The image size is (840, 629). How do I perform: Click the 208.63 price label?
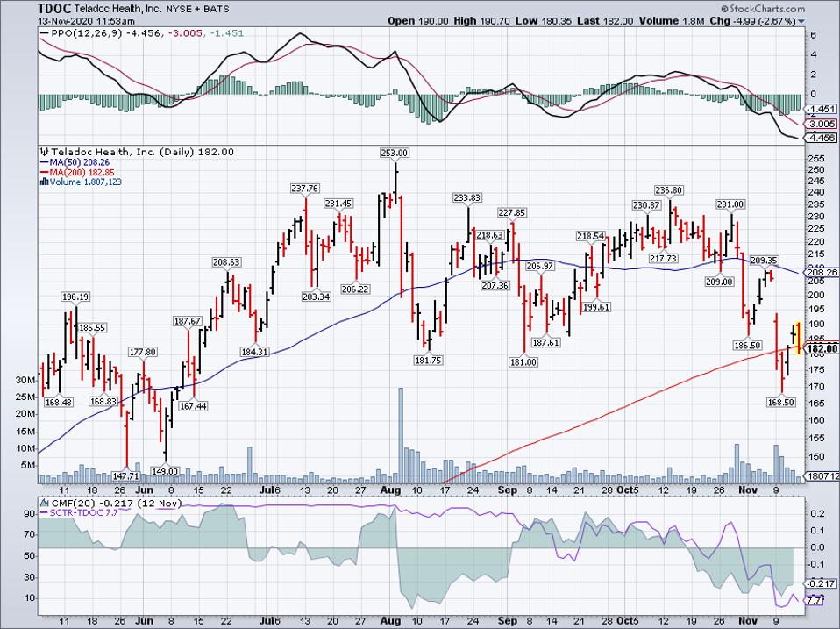(x=226, y=262)
